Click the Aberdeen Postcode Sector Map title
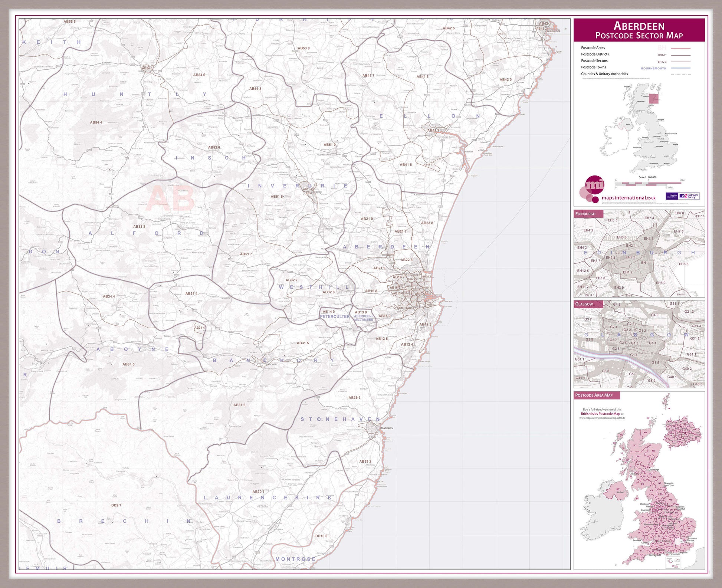 [639, 30]
